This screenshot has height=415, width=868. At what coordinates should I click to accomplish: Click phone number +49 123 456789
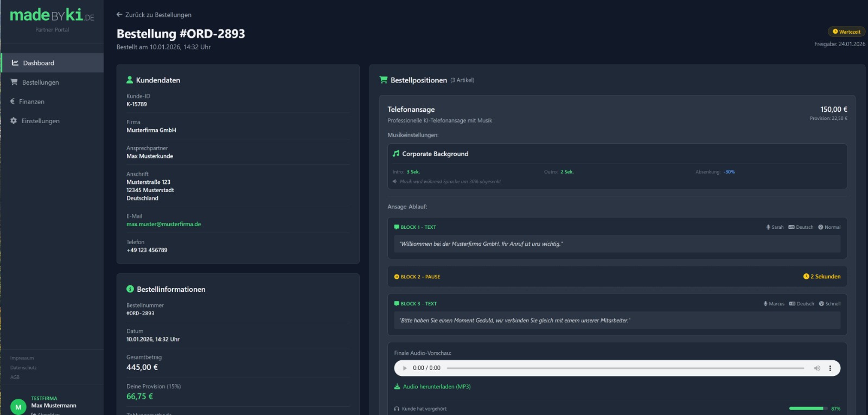point(147,250)
